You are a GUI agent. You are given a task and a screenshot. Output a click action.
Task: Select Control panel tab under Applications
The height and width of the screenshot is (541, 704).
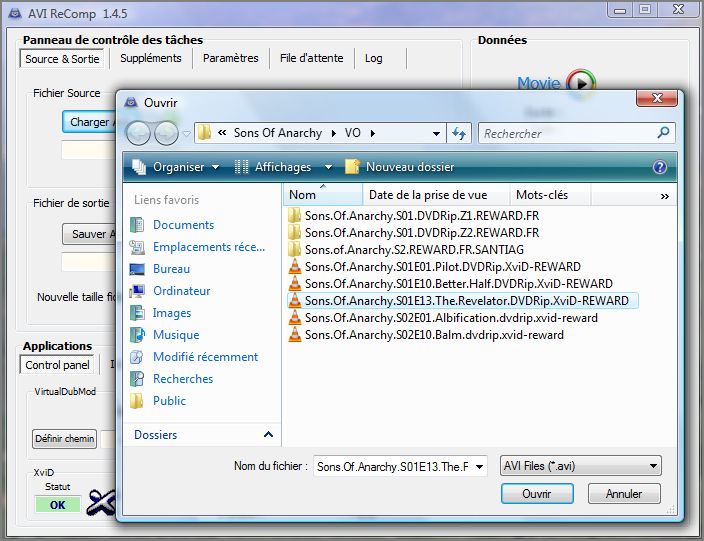[x=57, y=365]
